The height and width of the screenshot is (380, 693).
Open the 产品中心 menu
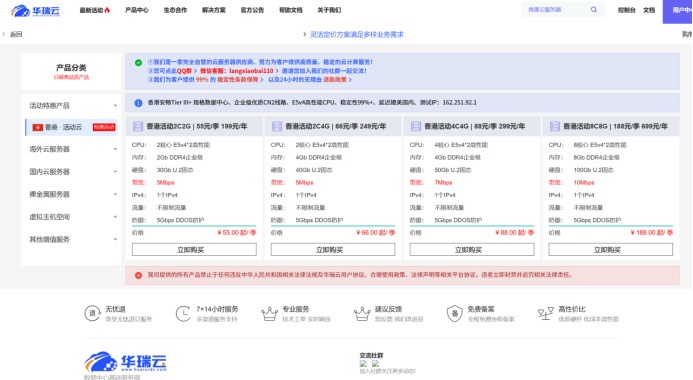click(137, 10)
